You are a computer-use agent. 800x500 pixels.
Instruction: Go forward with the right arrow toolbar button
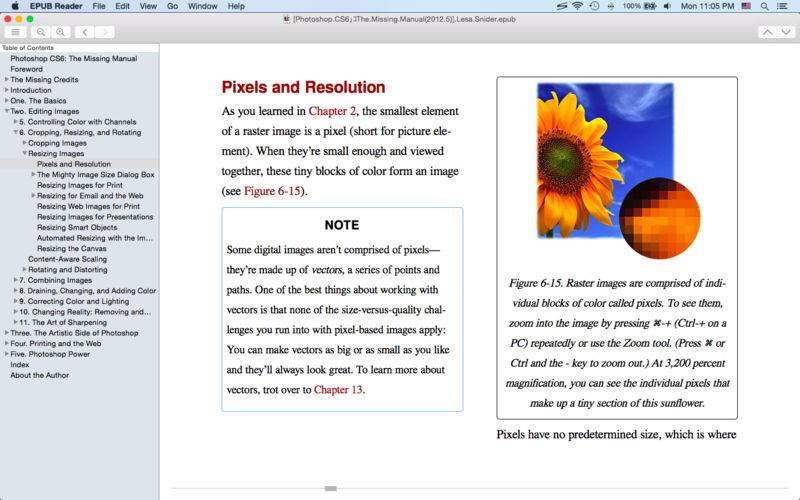pyautogui.click(x=105, y=32)
